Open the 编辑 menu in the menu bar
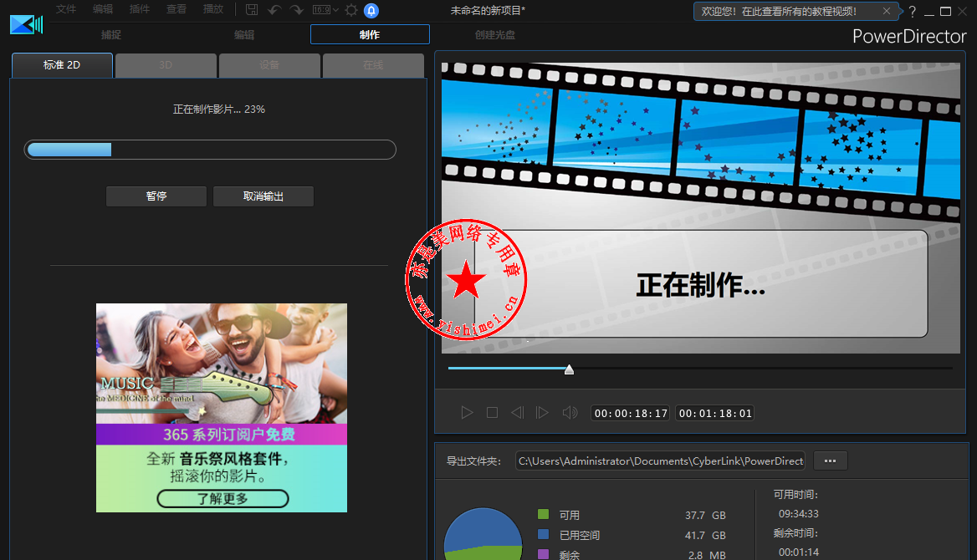This screenshot has width=977, height=560. pyautogui.click(x=103, y=9)
